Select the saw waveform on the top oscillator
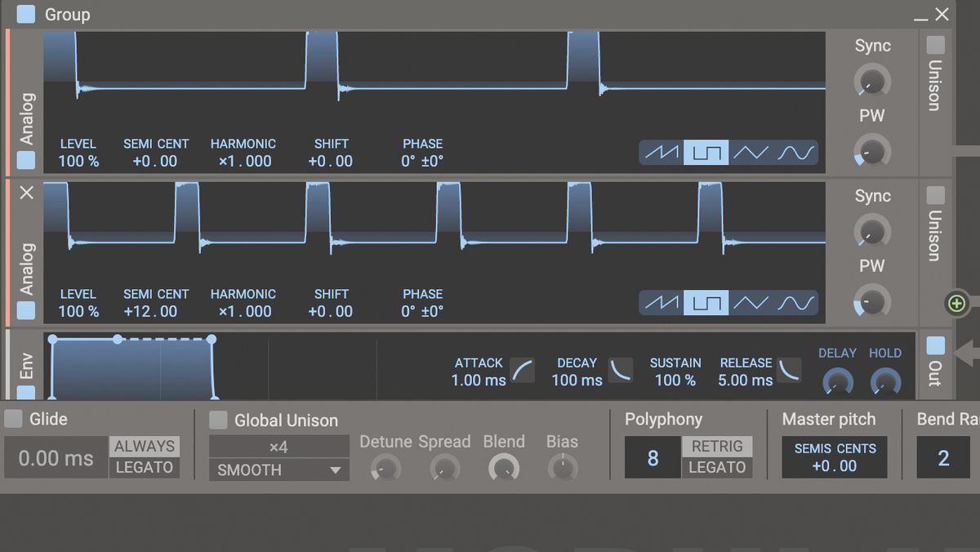This screenshot has width=980, height=552. [662, 152]
